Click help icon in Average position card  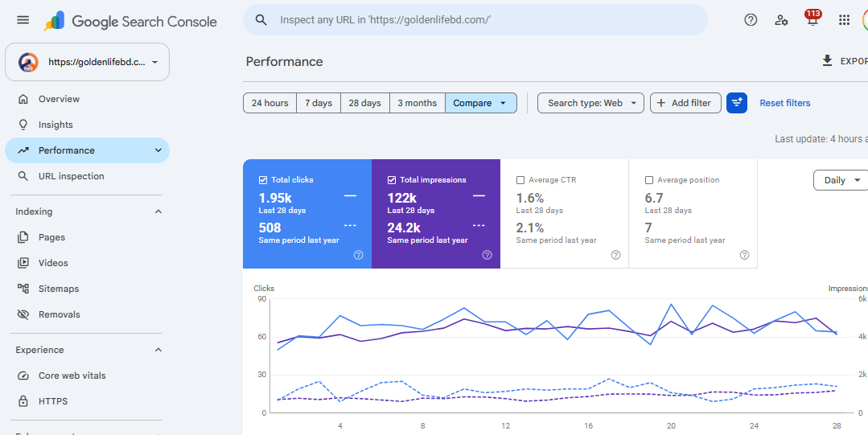pos(745,255)
